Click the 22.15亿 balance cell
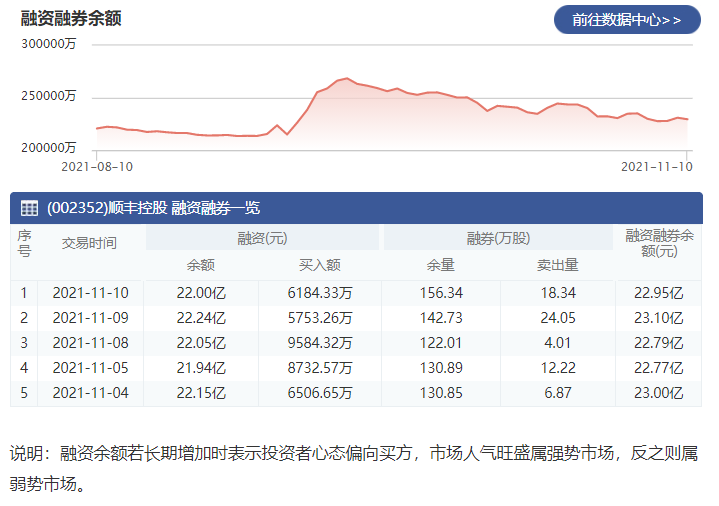 pyautogui.click(x=201, y=393)
